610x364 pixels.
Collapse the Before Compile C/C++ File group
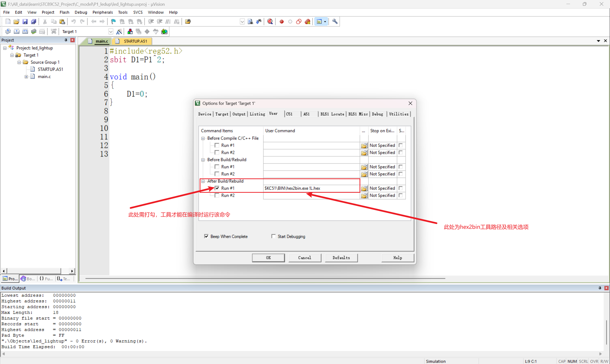[x=203, y=138]
